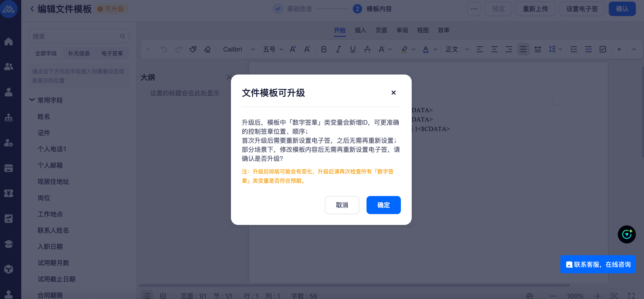644x299 pixels.
Task: Switch to the 效率 ribbon tab
Action: 443,30
